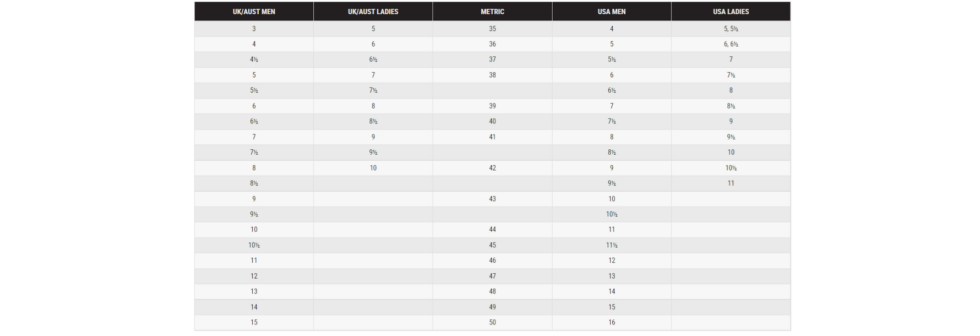
Task: Select USA Men size 16 cell
Action: coord(611,322)
